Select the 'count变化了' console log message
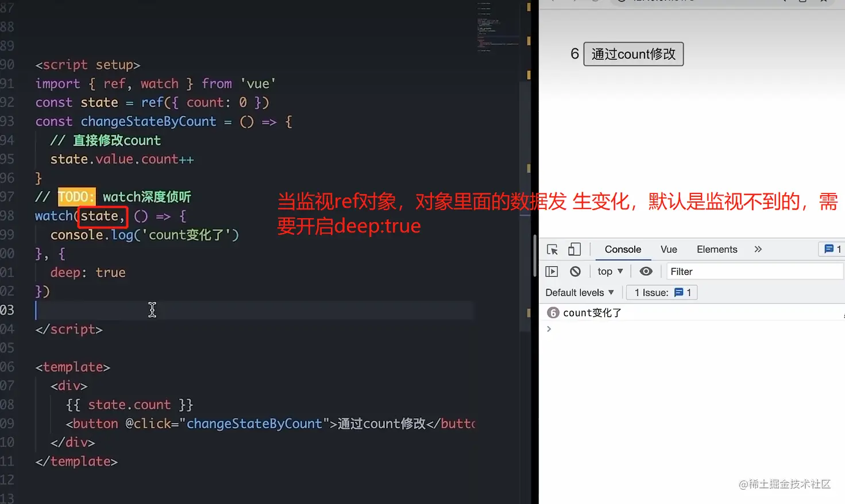Screen dimensions: 845x504 592,313
